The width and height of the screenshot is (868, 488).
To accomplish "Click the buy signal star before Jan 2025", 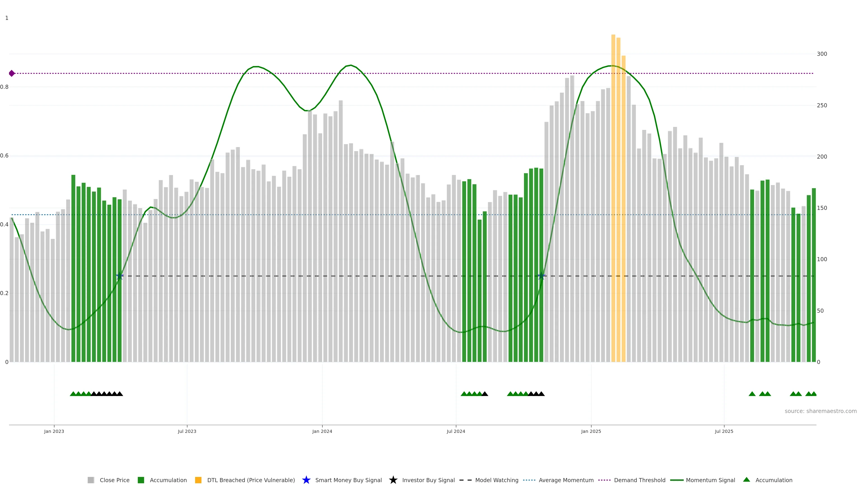I will [x=541, y=276].
